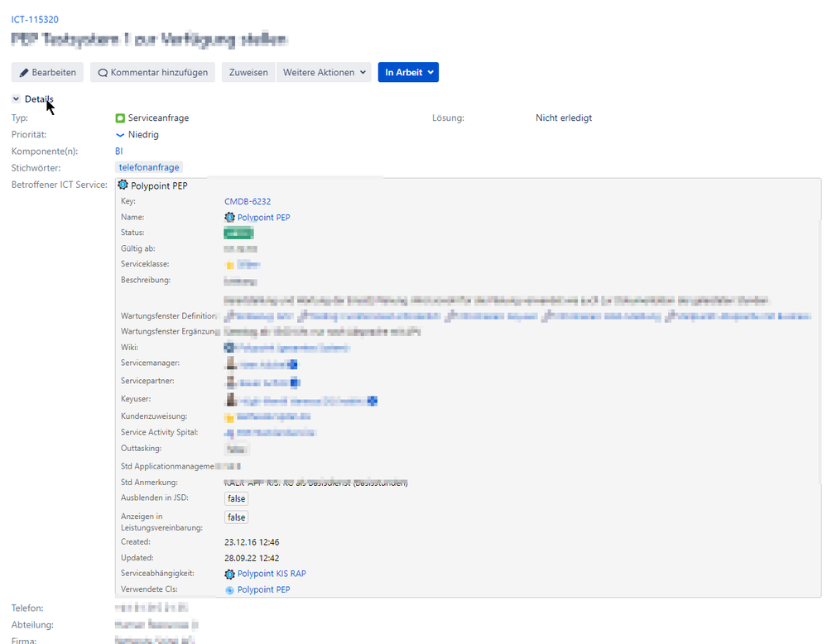Open the In Arbeit status dropdown
Viewport: 827px width, 644px height.
point(408,72)
